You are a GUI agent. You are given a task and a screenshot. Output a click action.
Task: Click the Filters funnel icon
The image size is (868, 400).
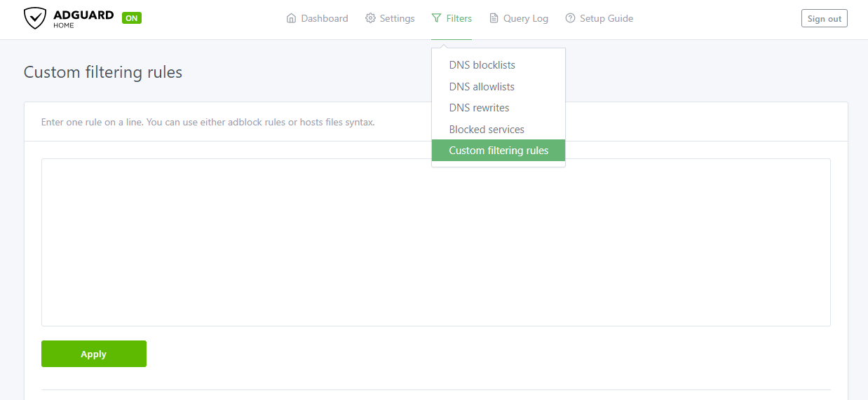437,18
